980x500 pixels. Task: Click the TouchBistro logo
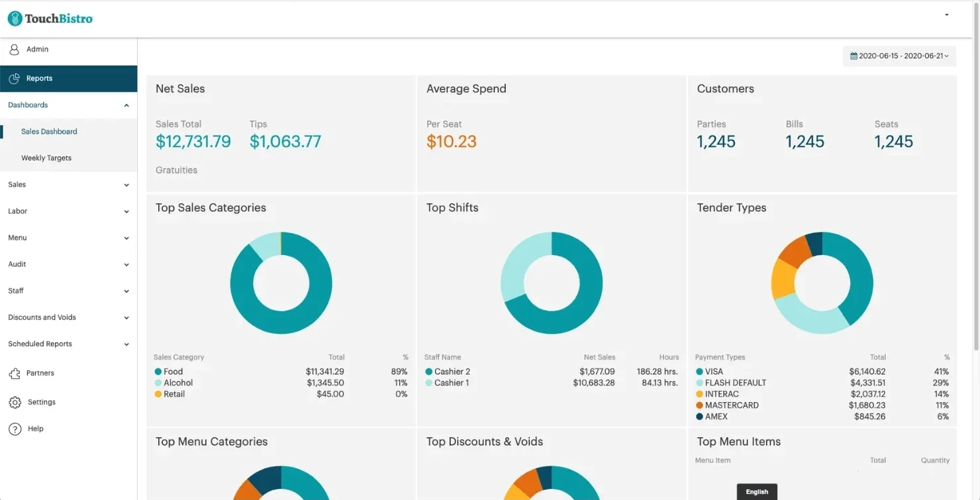[x=50, y=19]
